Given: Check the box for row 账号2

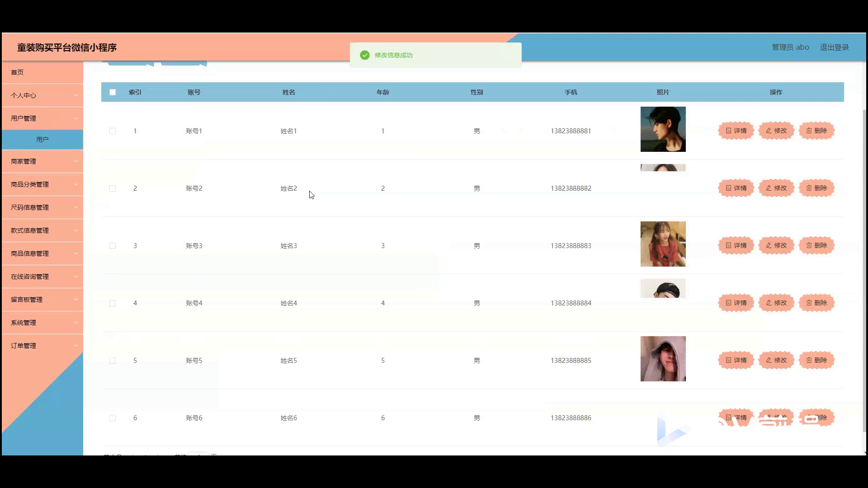Looking at the screenshot, I should tap(113, 188).
